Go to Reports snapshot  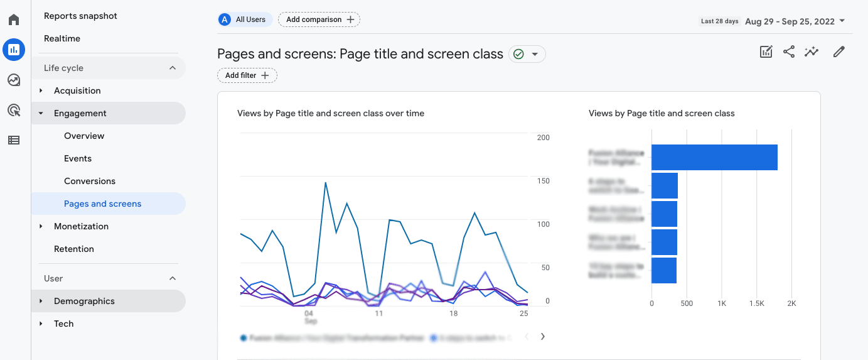click(80, 16)
